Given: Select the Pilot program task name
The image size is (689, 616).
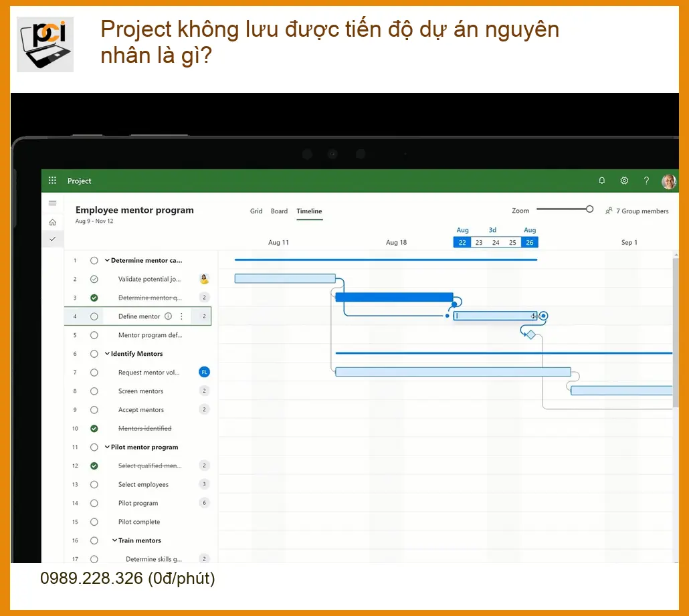Looking at the screenshot, I should [x=138, y=503].
